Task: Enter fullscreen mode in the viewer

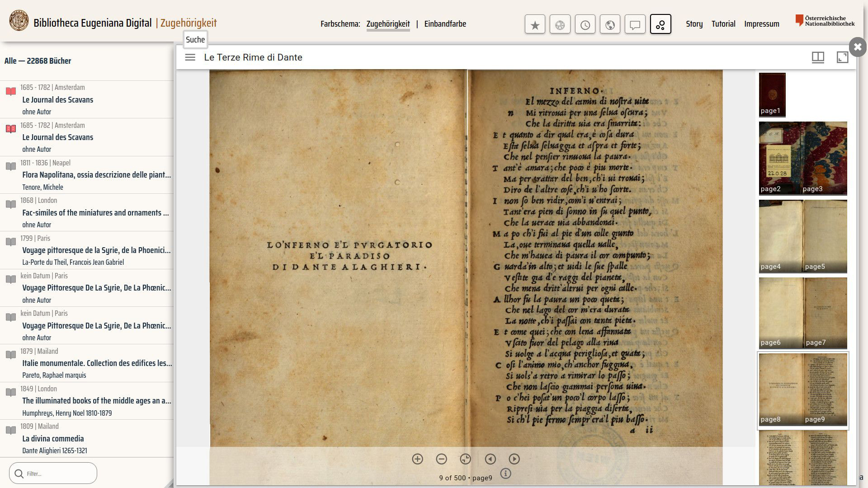Action: (843, 57)
